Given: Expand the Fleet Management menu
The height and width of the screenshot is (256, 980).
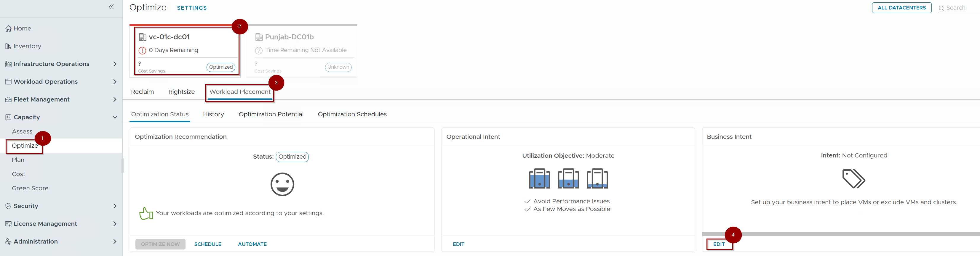Looking at the screenshot, I should pyautogui.click(x=114, y=99).
